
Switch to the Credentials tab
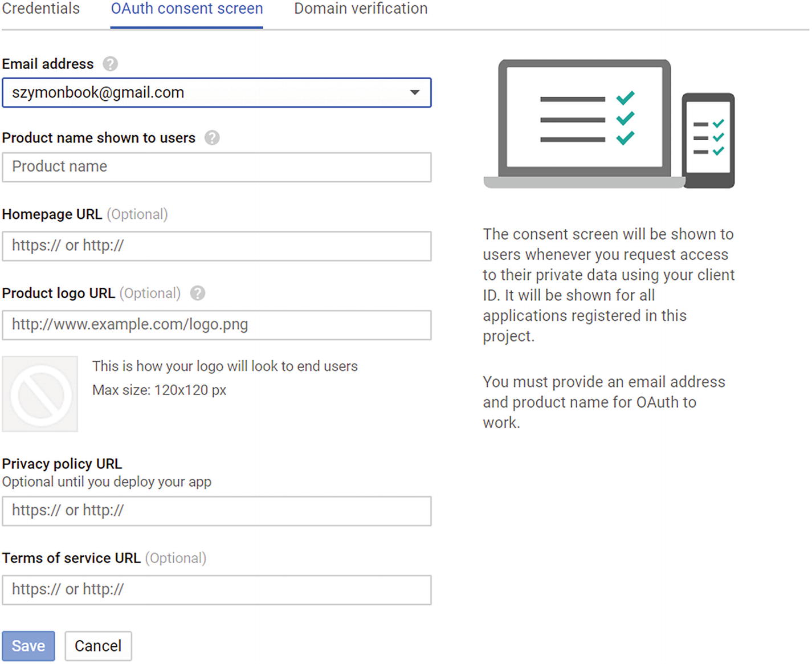40,9
